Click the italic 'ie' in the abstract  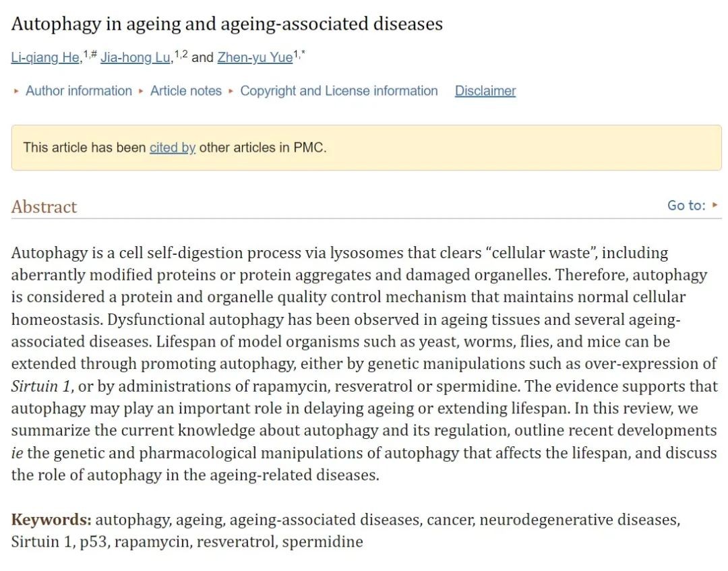point(17,452)
